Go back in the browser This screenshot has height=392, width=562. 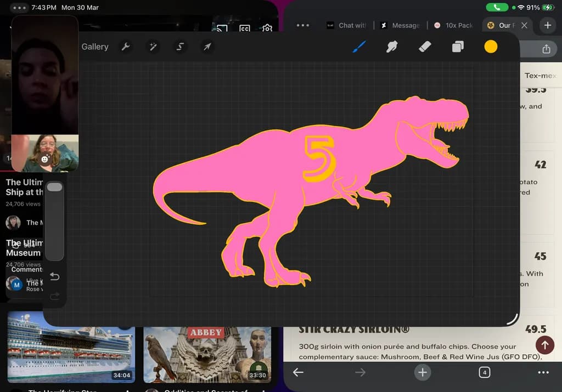298,373
